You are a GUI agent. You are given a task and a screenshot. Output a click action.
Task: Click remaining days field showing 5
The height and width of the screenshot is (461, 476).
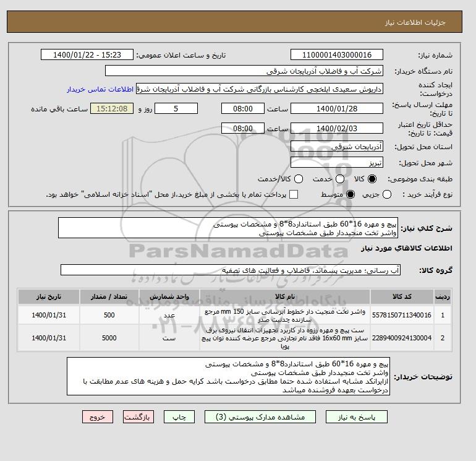pyautogui.click(x=176, y=108)
